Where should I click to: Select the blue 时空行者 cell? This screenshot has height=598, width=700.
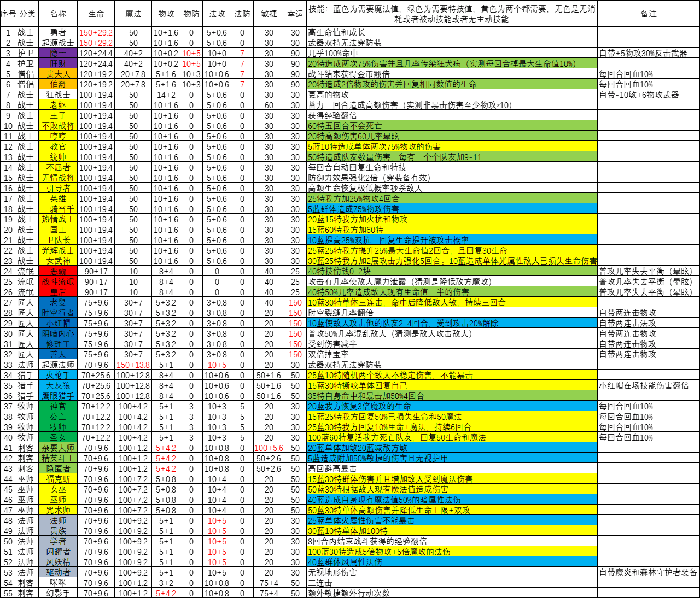[x=58, y=313]
